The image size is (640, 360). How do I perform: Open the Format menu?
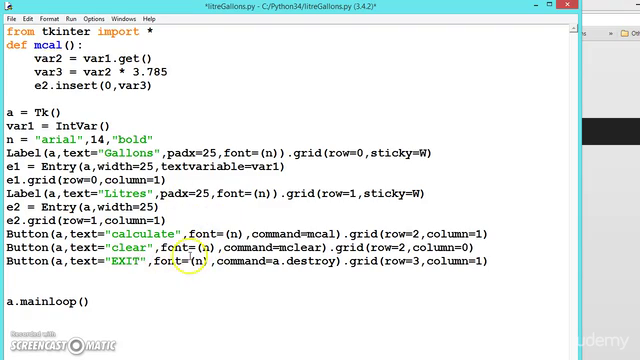pos(49,19)
